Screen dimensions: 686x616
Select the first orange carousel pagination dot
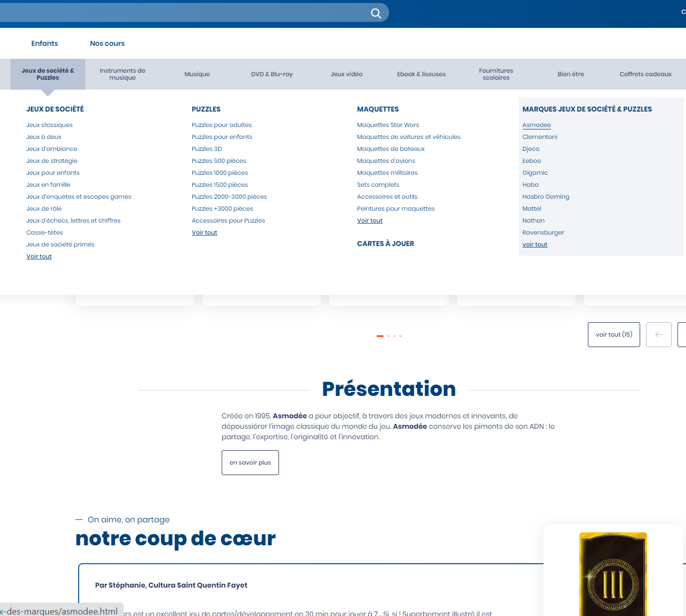(380, 336)
